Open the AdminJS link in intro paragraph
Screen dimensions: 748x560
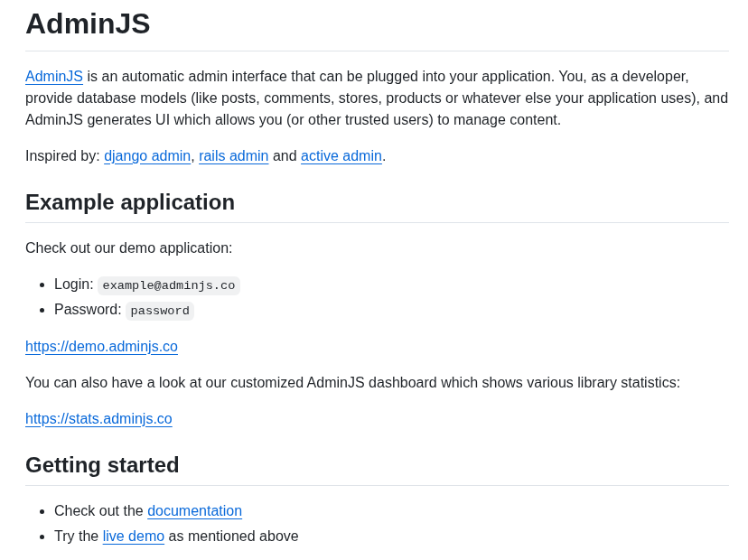tap(54, 76)
